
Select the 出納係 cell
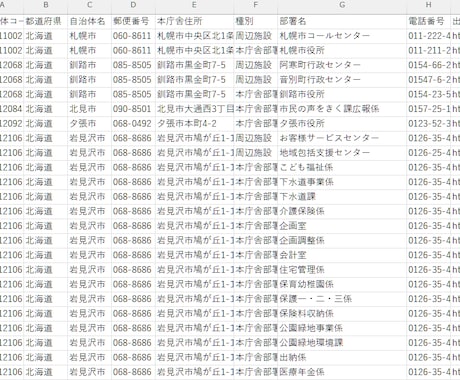tap(342, 357)
